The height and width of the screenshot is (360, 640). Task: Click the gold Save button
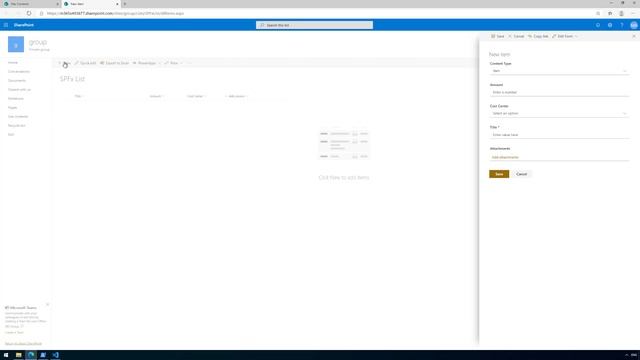(x=499, y=174)
